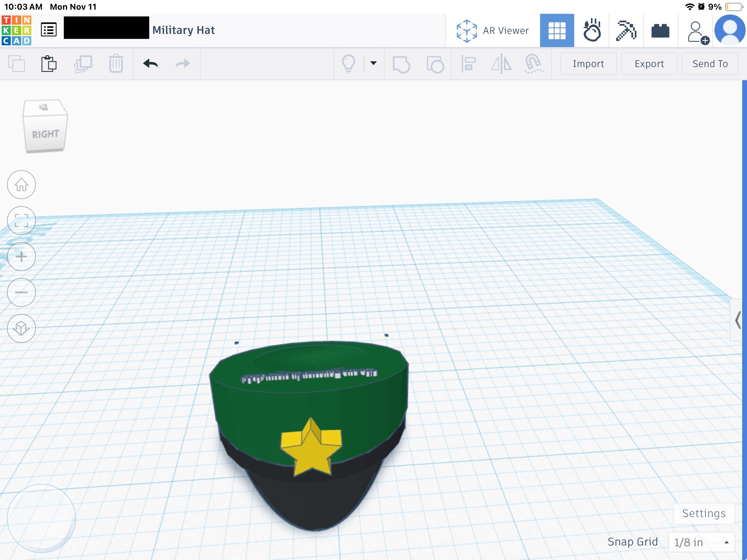Check the battery indicator in status bar

734,7
